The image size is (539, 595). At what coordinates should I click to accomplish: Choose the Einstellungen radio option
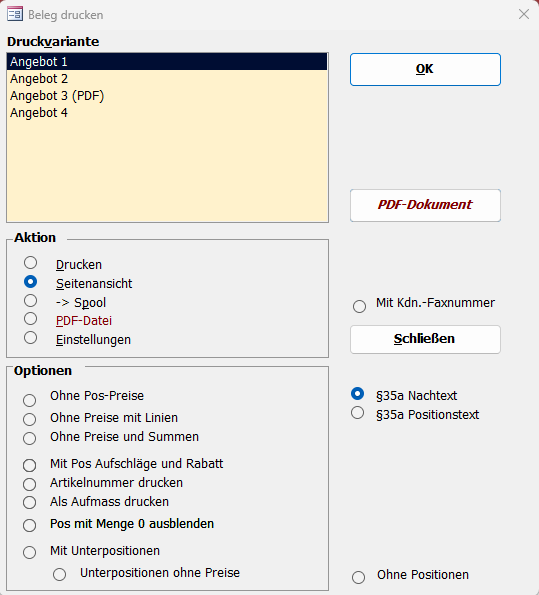(x=30, y=338)
